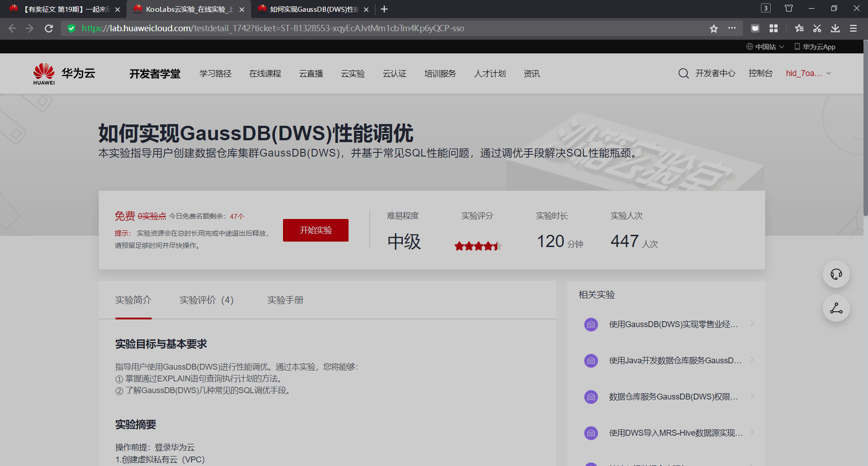
Task: Open the 云实验 menu item
Action: (353, 73)
